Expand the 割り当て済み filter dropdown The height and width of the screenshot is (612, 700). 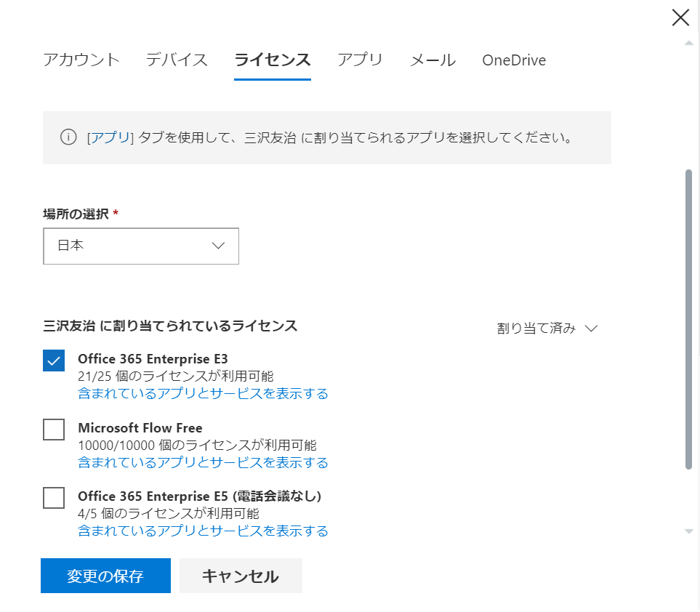tap(547, 329)
